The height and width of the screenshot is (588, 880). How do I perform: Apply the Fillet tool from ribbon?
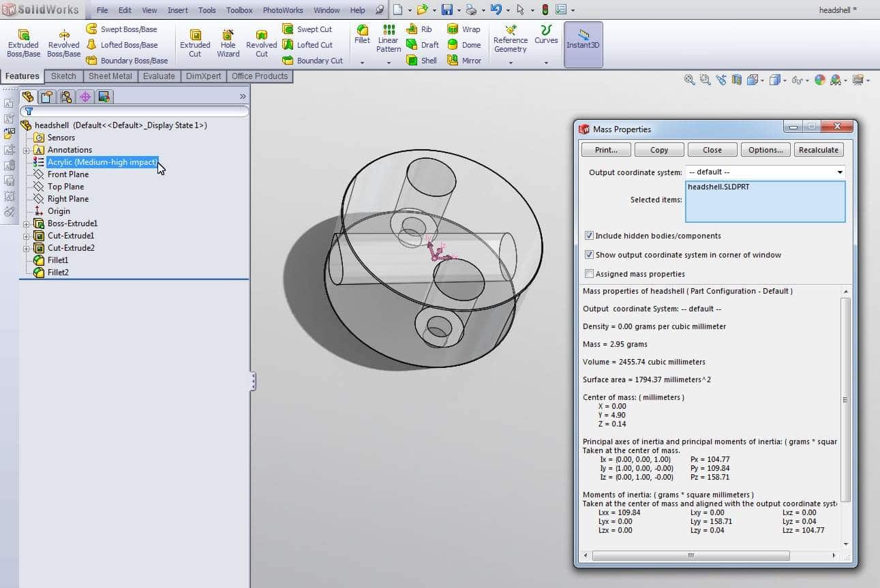tap(363, 34)
